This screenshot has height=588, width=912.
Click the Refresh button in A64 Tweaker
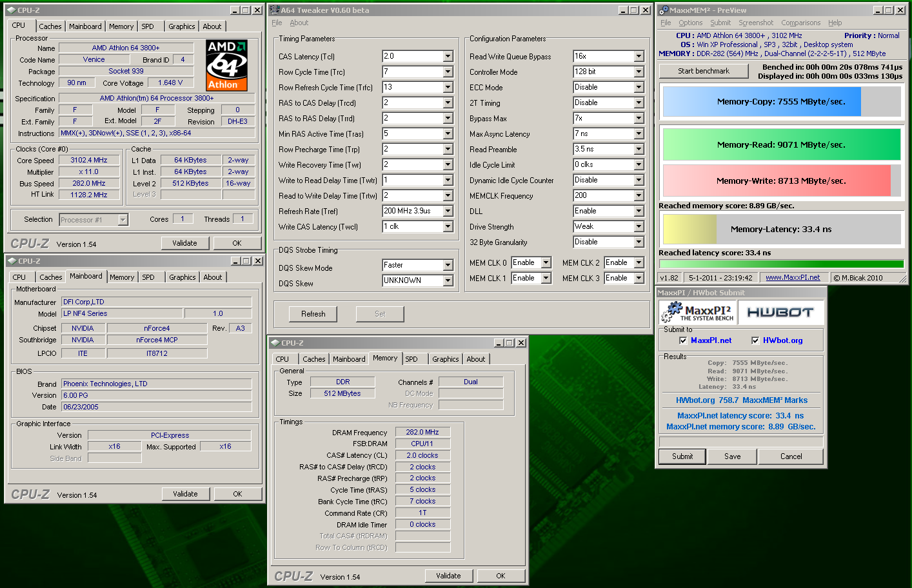tap(313, 314)
